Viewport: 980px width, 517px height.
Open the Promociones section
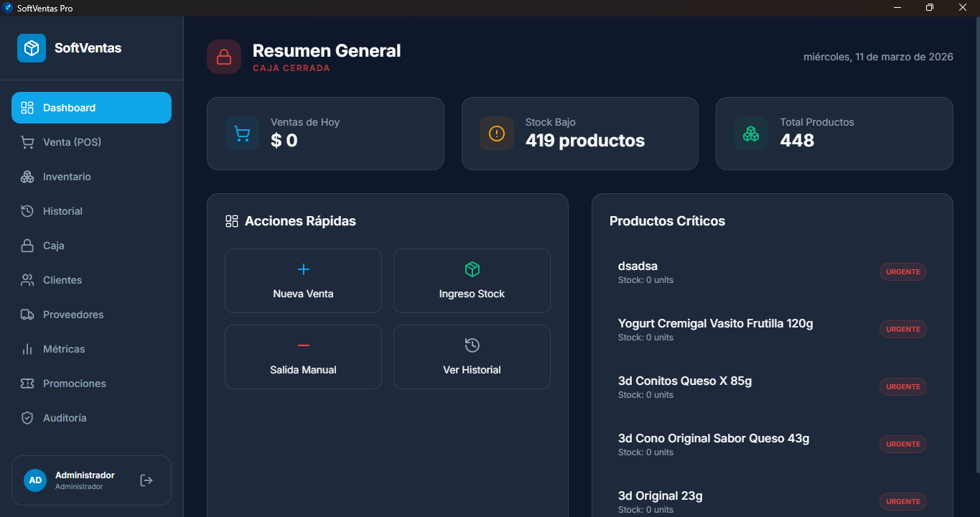coord(74,383)
